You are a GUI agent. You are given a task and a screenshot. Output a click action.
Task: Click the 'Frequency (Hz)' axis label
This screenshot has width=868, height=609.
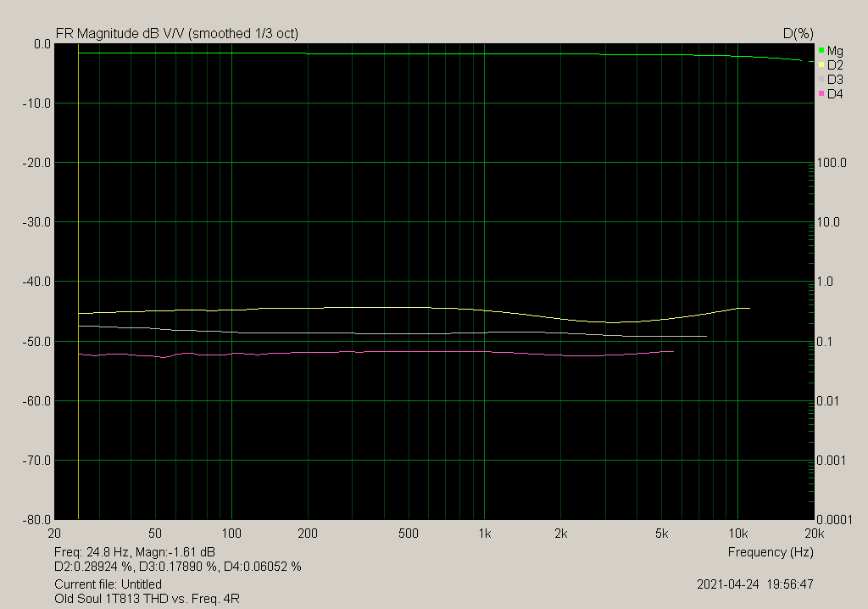[770, 552]
